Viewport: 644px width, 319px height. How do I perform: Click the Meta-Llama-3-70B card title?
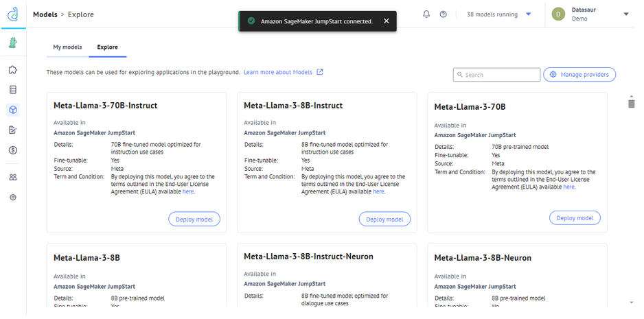(470, 107)
